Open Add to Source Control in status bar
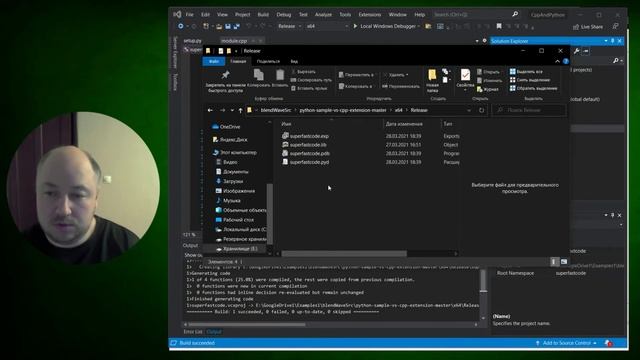Viewport: 640px width, 360px height. [566, 343]
